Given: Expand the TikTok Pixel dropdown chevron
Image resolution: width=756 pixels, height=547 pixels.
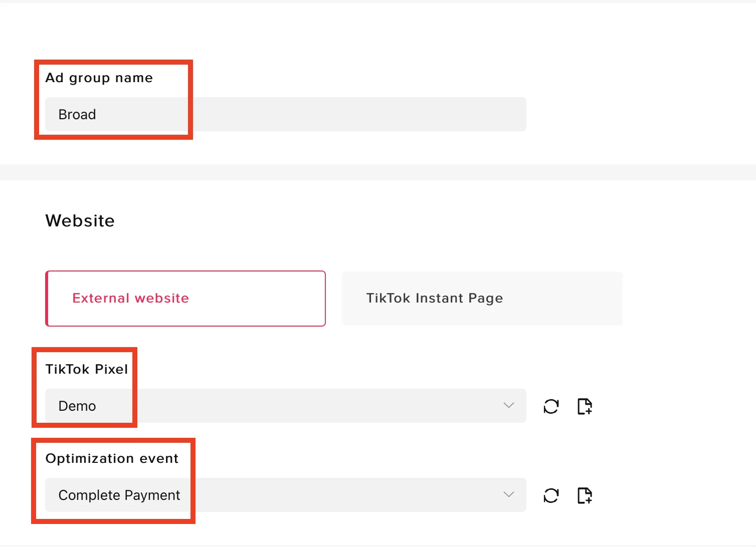Looking at the screenshot, I should coord(509,405).
